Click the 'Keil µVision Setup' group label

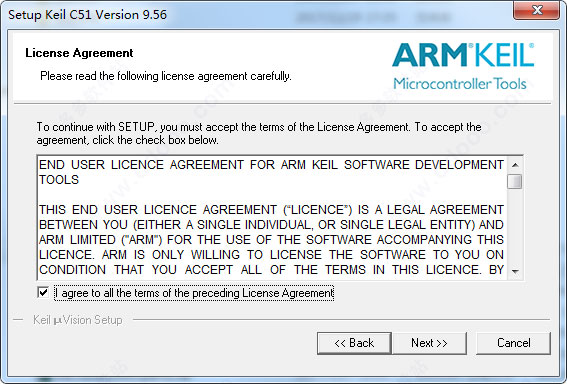click(x=78, y=320)
